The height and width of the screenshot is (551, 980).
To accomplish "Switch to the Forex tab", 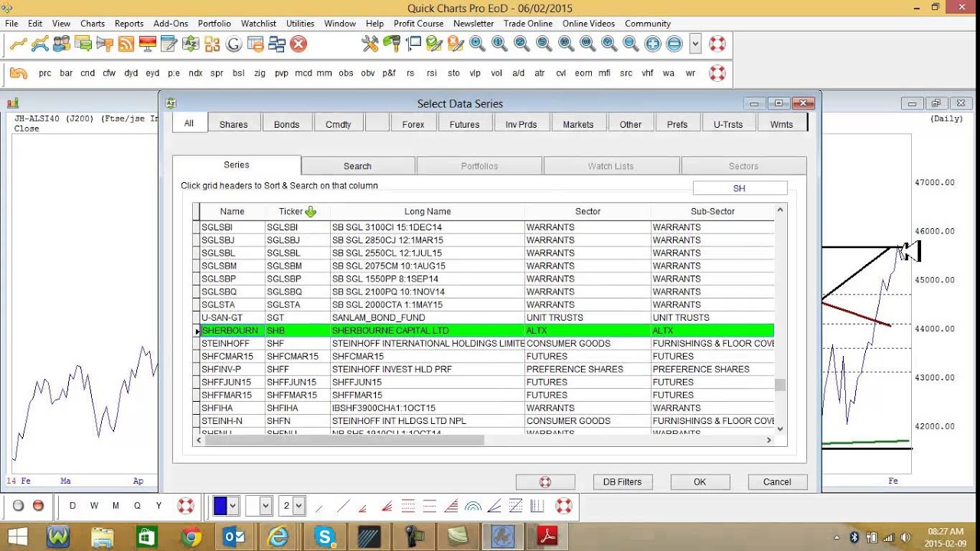I will pyautogui.click(x=413, y=124).
